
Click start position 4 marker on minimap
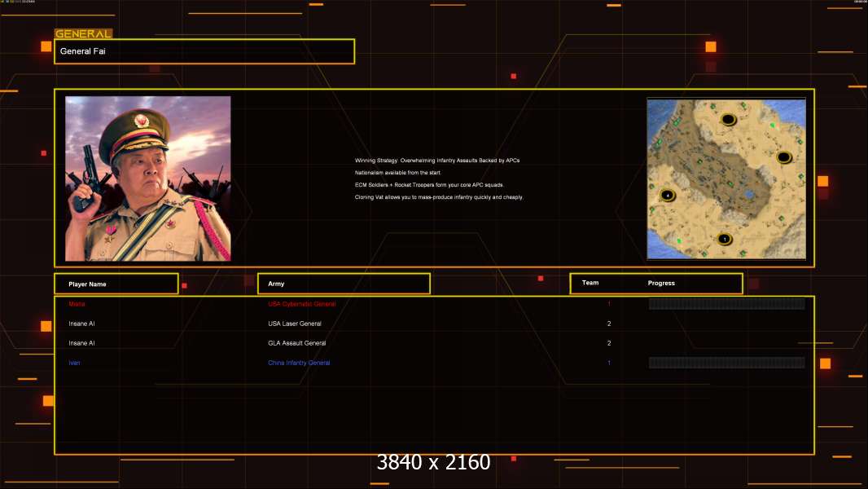point(668,195)
